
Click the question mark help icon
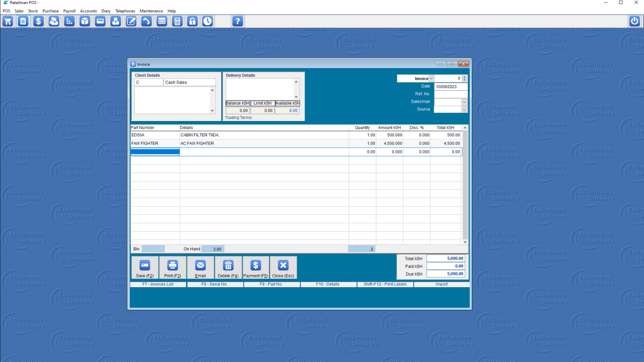237,21
